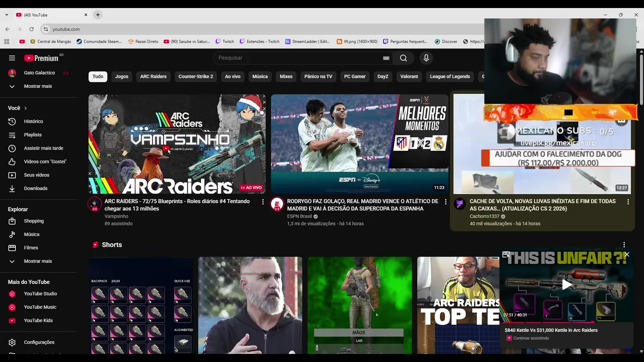Select the League of Legends chip
This screenshot has width=644, height=362.
[x=450, y=76]
